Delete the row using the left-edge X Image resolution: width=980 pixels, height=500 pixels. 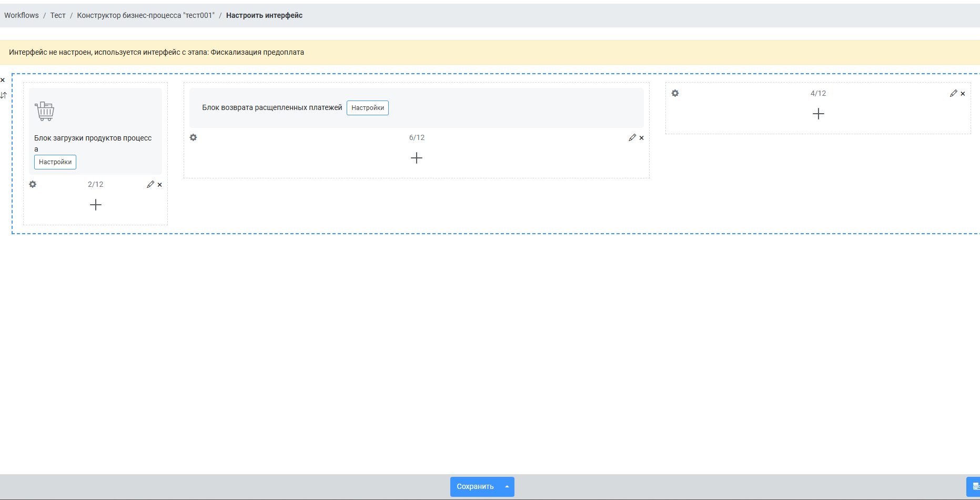pyautogui.click(x=3, y=80)
